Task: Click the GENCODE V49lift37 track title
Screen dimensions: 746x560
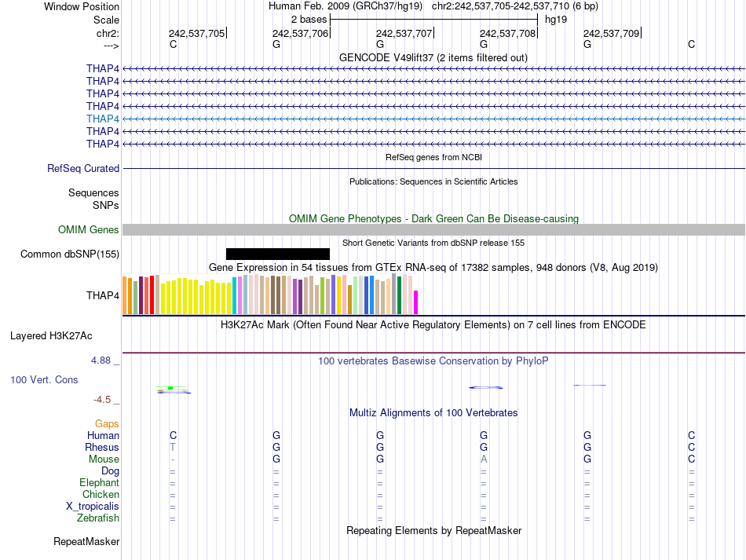Action: 433,58
